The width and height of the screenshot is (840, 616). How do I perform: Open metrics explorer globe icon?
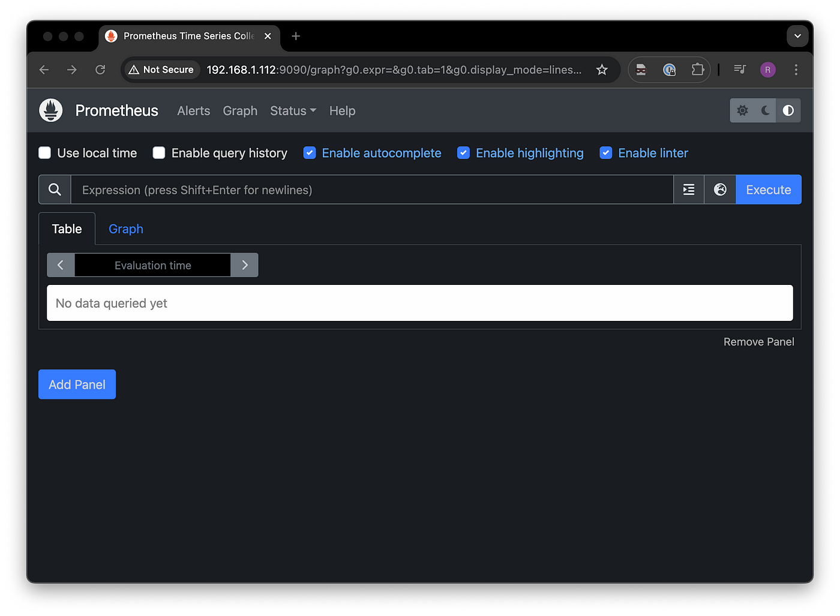coord(720,190)
